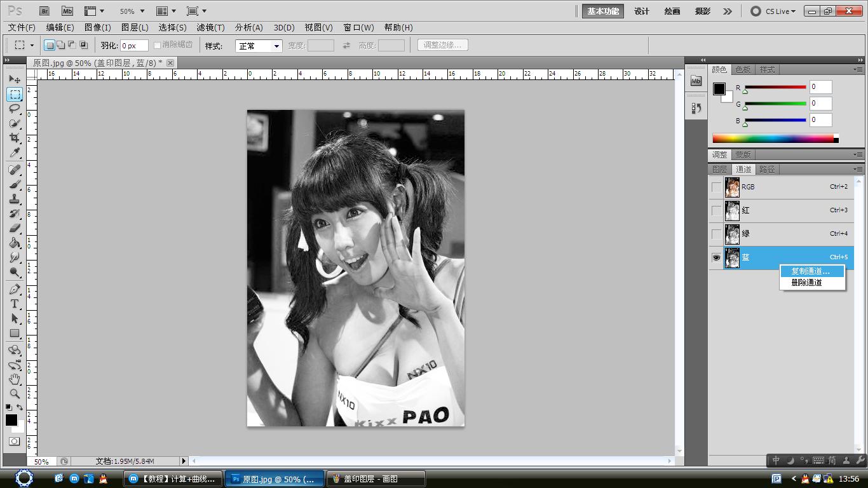Image resolution: width=868 pixels, height=488 pixels.
Task: Select the Rectangular Marquee tool in toolbox
Action: click(x=15, y=94)
